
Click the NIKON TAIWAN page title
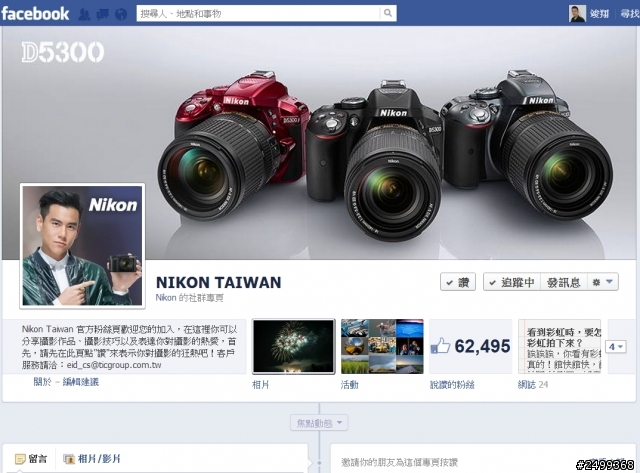218,282
